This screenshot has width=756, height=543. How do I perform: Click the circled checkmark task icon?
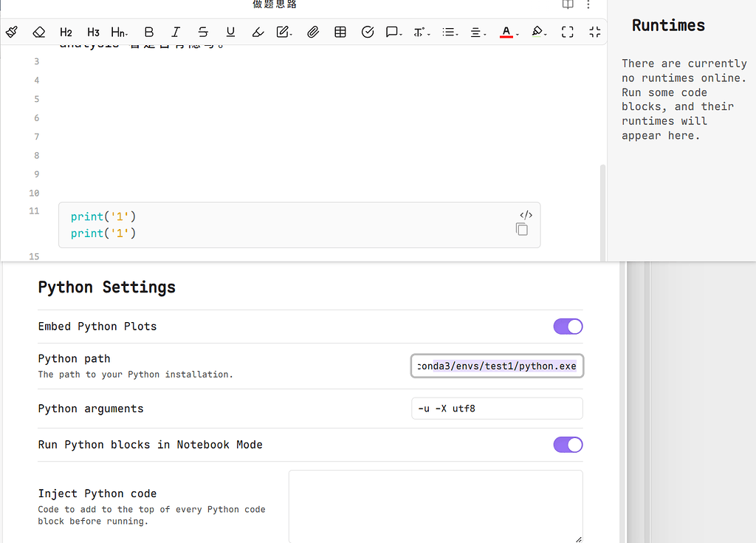[368, 32]
